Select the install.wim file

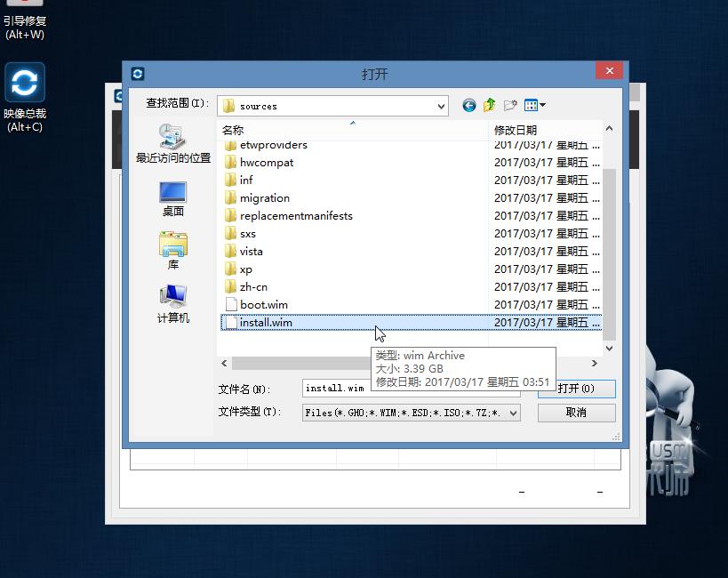412,323
